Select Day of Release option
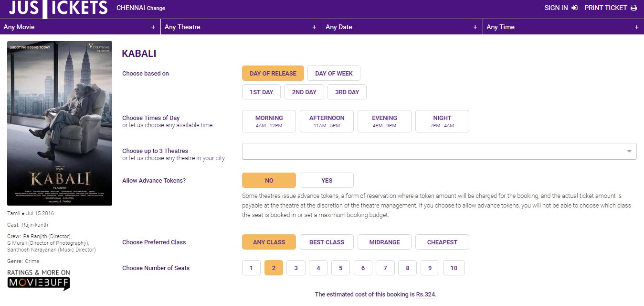This screenshot has height=306, width=644. [273, 73]
